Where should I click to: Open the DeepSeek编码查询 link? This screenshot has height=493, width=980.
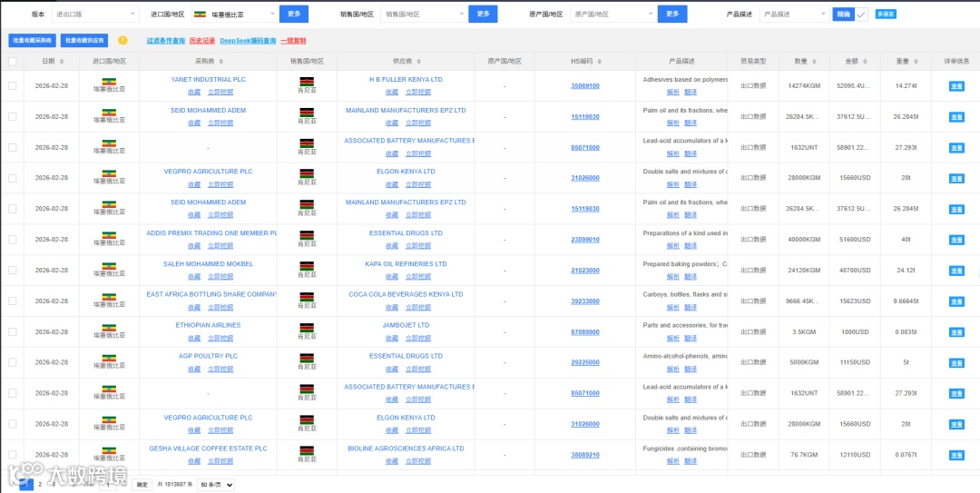(x=248, y=41)
